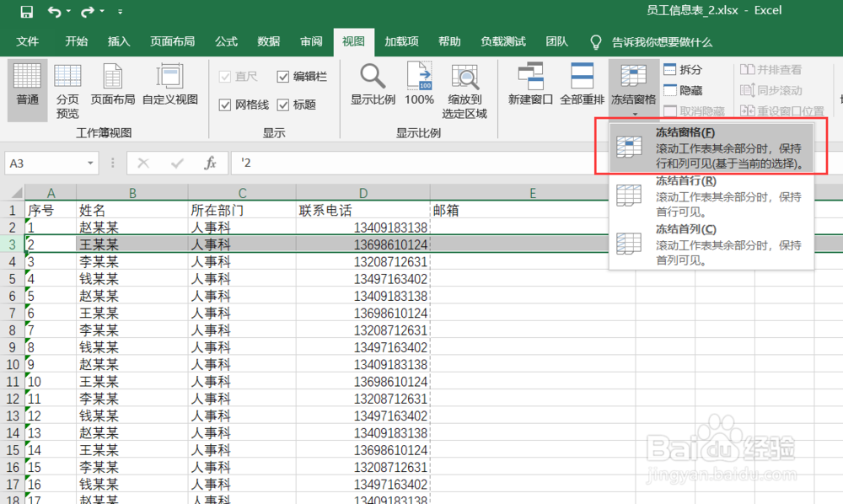Click Zoom to Selection
The image size is (843, 504).
[465, 88]
